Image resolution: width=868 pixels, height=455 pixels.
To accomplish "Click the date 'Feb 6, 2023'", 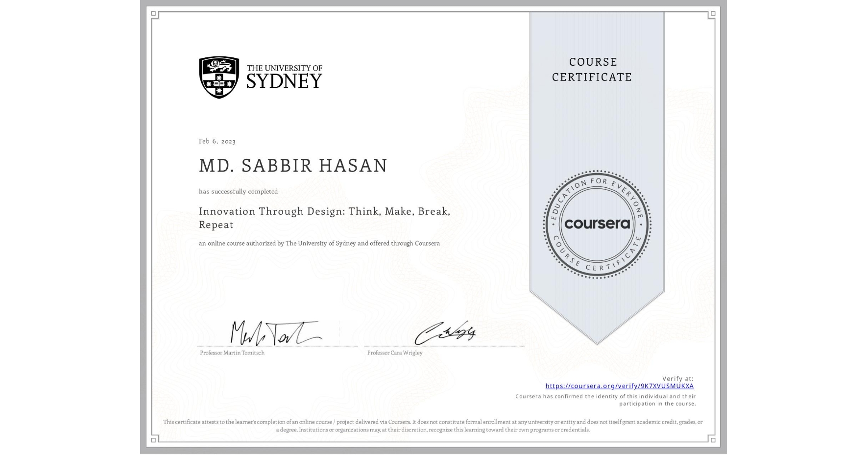I will pyautogui.click(x=217, y=141).
